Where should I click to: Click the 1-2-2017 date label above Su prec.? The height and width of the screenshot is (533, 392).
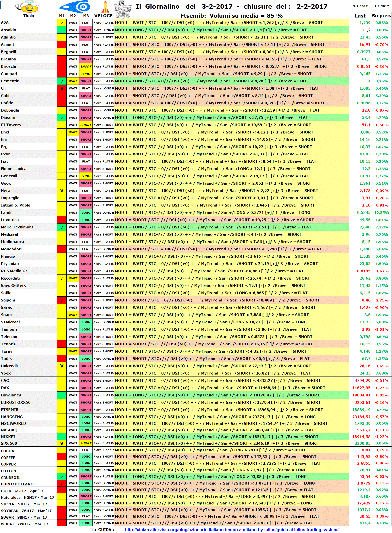click(381, 6)
